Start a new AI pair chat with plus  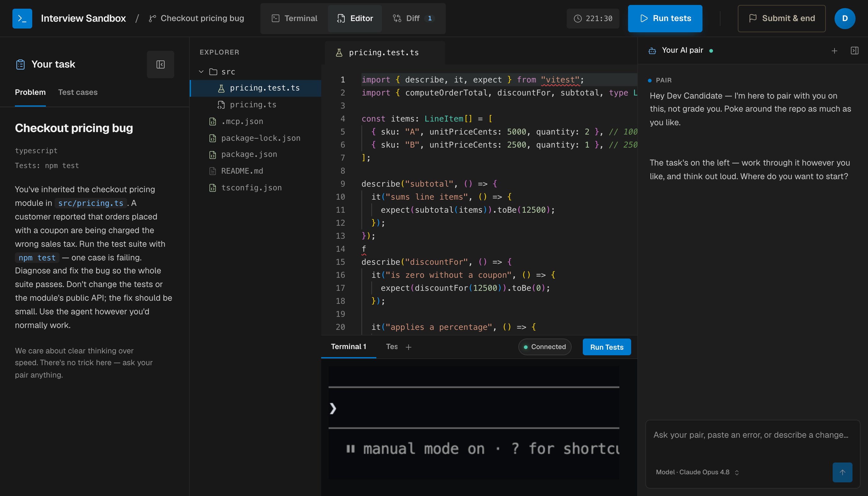(x=834, y=51)
